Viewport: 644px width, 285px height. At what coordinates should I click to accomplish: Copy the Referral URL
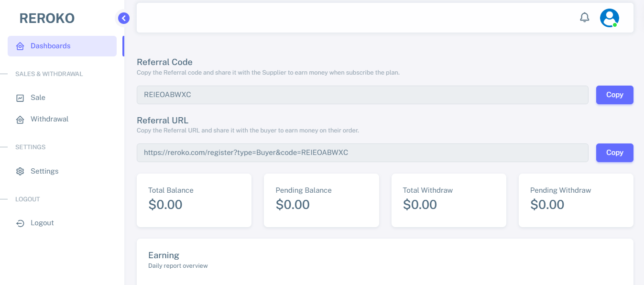(x=614, y=153)
